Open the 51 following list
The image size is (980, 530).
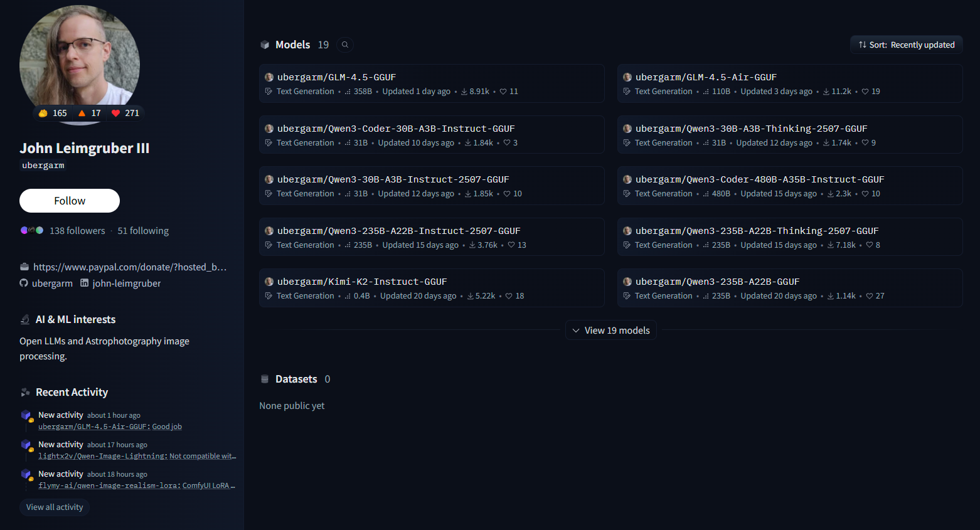[143, 231]
